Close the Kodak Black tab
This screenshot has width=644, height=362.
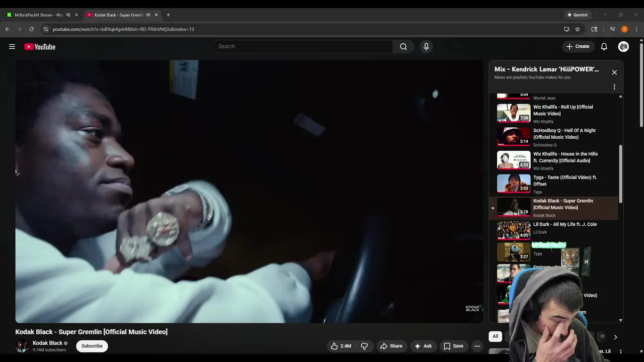(156, 15)
